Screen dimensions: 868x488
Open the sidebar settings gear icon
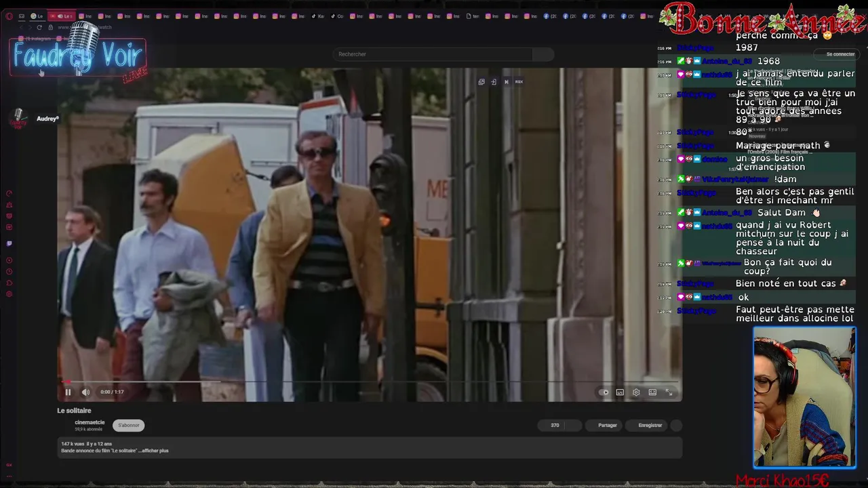tap(9, 294)
